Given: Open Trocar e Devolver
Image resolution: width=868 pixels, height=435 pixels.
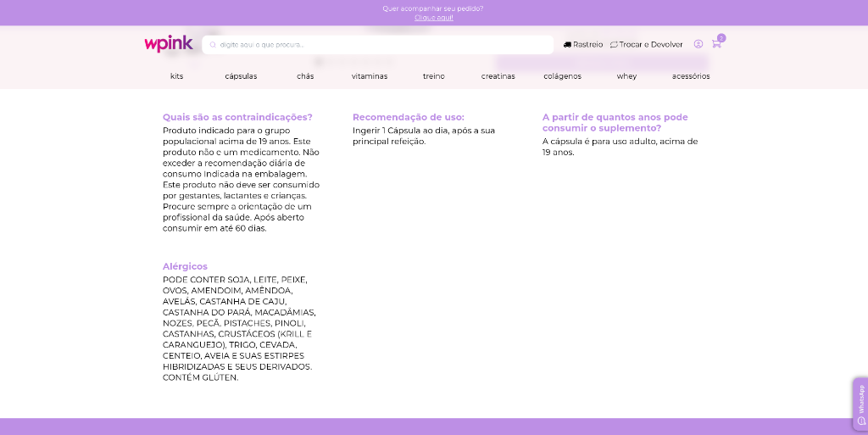Looking at the screenshot, I should pyautogui.click(x=646, y=44).
